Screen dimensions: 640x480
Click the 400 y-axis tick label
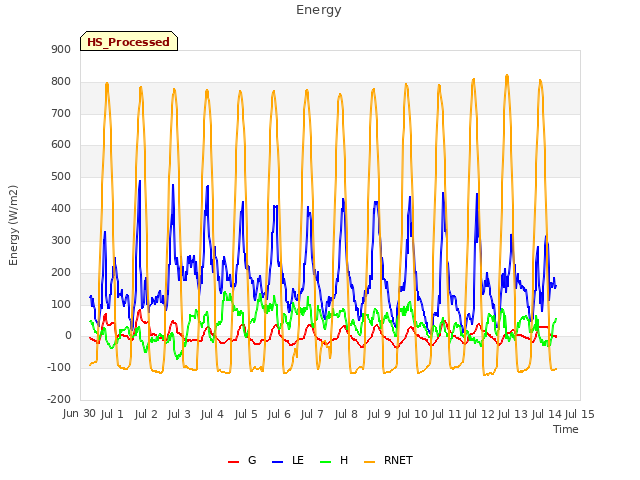click(x=61, y=208)
